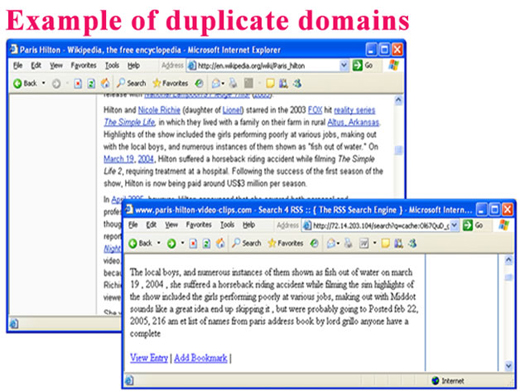Open the Mail options dropdown in the RSS window
Screen dimensions: 520x392
(x=338, y=244)
